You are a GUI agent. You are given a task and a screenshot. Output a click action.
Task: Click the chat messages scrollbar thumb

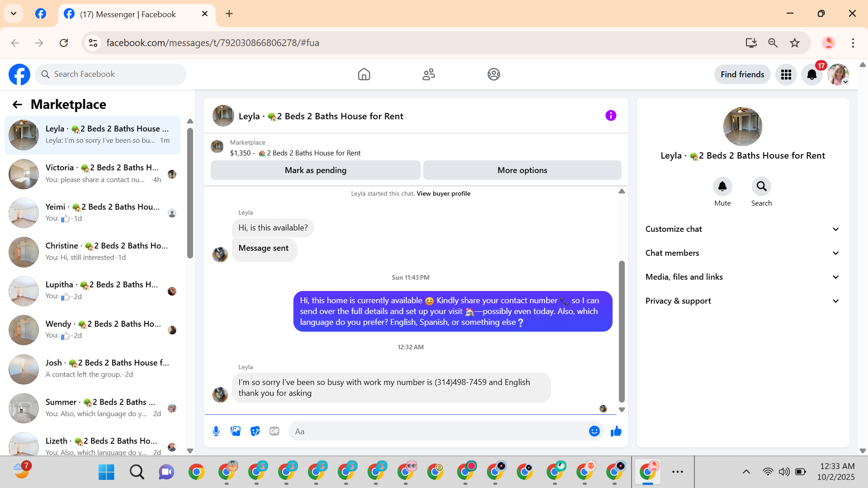coord(622,332)
